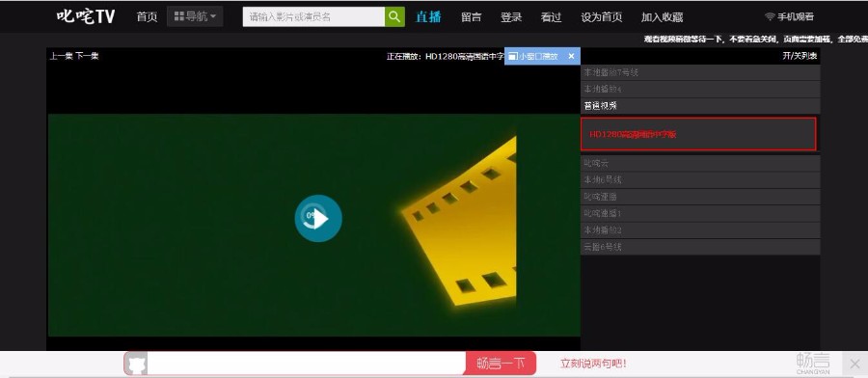Expand the 本地6号线 source

[700, 180]
